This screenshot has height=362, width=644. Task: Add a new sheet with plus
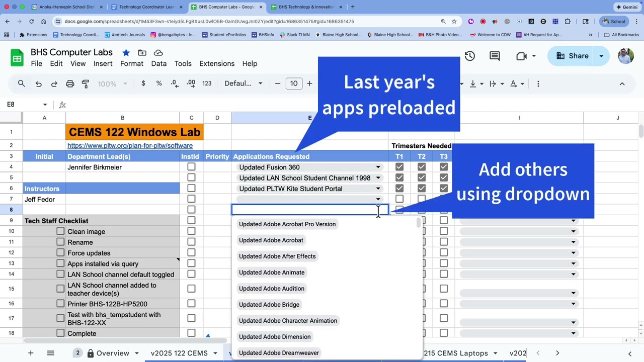point(31,353)
